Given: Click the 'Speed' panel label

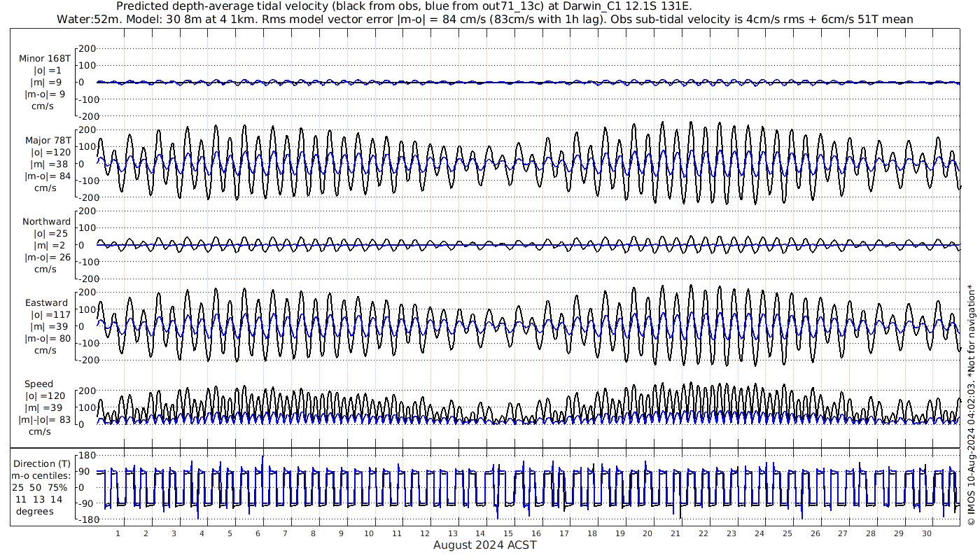Looking at the screenshot, I should pos(38,384).
